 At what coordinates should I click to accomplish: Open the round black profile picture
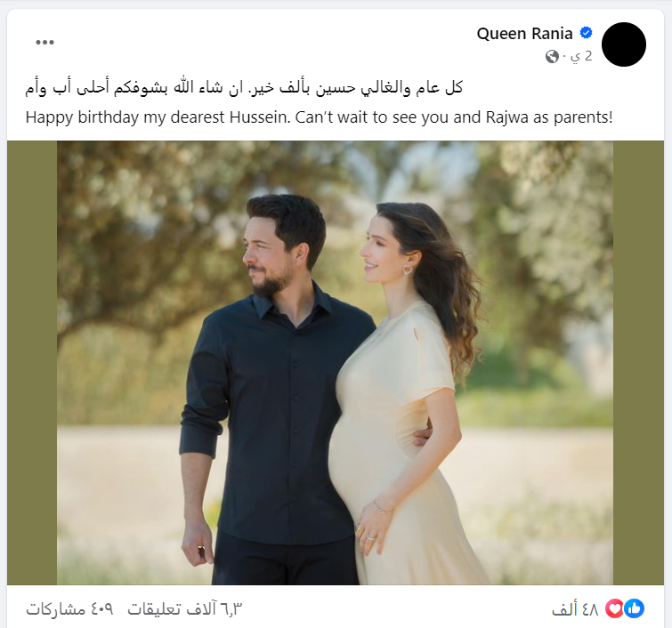(624, 44)
